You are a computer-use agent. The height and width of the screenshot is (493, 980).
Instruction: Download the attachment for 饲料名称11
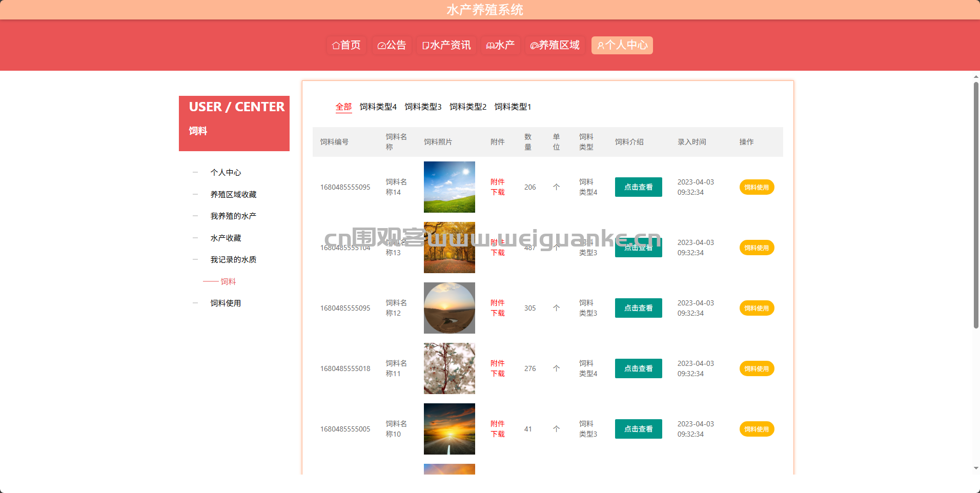click(498, 368)
